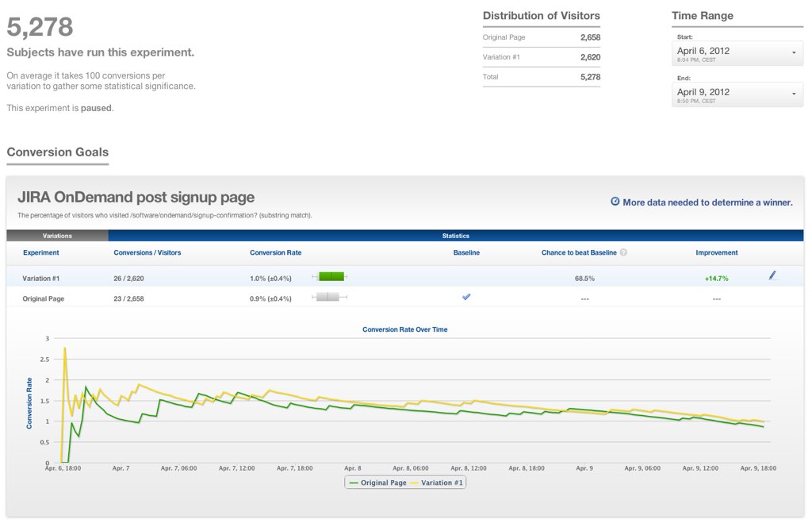This screenshot has height=527, width=812.
Task: Click the Conversion Goals heading
Action: pos(57,152)
